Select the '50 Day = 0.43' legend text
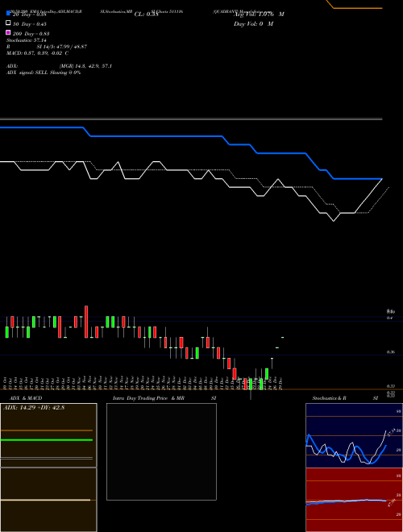Viewport: 403px width, 532px height. pyautogui.click(x=29, y=24)
